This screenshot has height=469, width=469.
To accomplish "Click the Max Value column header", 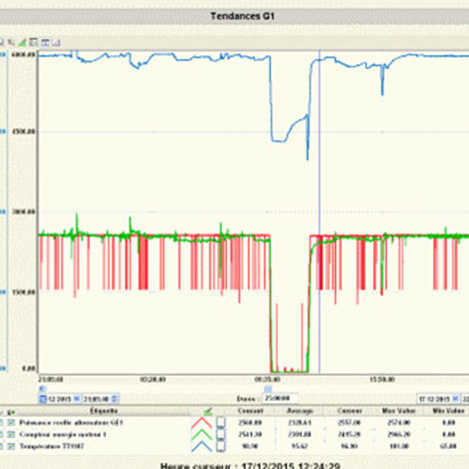I will pyautogui.click(x=399, y=411).
